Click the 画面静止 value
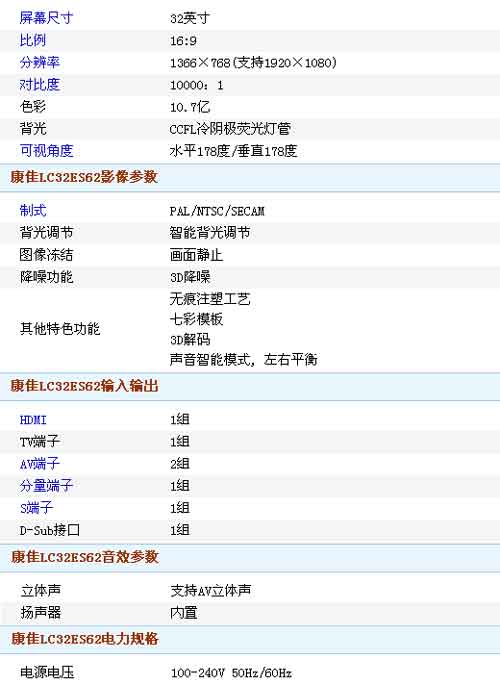 click(x=197, y=255)
